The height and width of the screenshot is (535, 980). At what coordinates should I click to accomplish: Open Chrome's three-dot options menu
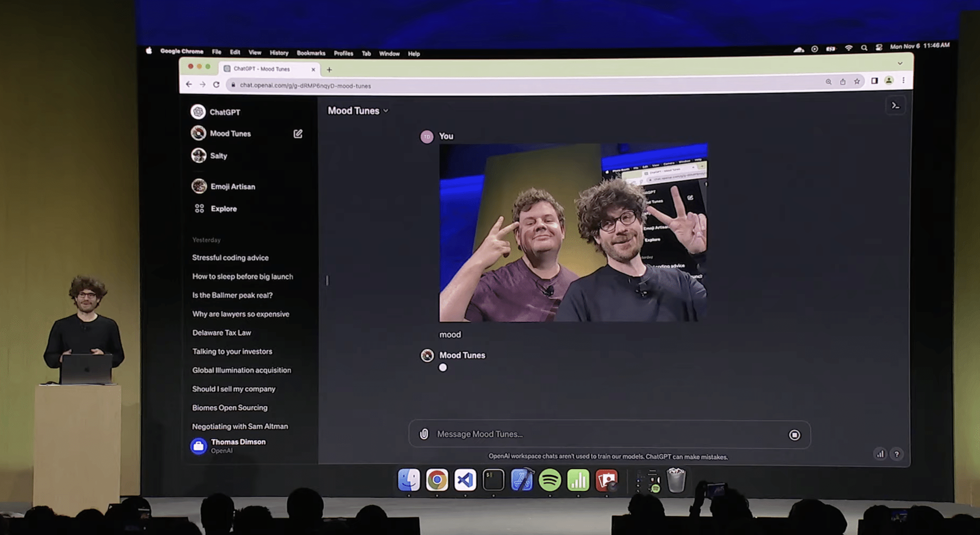(904, 81)
